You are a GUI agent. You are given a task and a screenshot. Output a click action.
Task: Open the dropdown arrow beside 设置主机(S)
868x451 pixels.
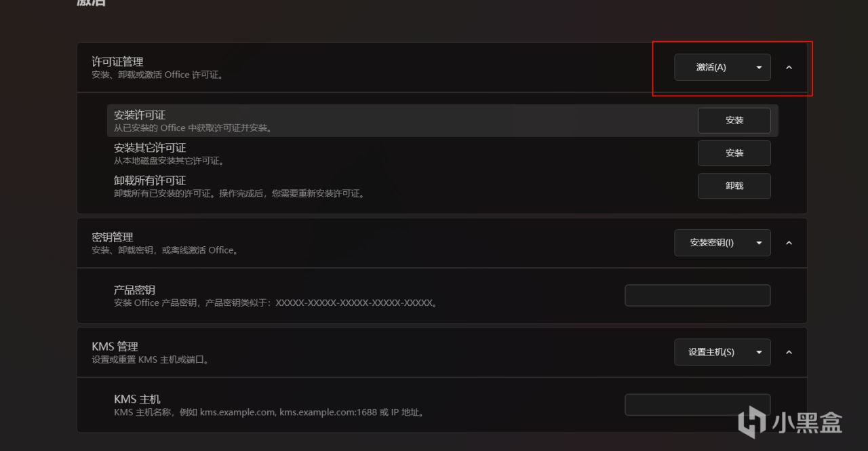(759, 352)
